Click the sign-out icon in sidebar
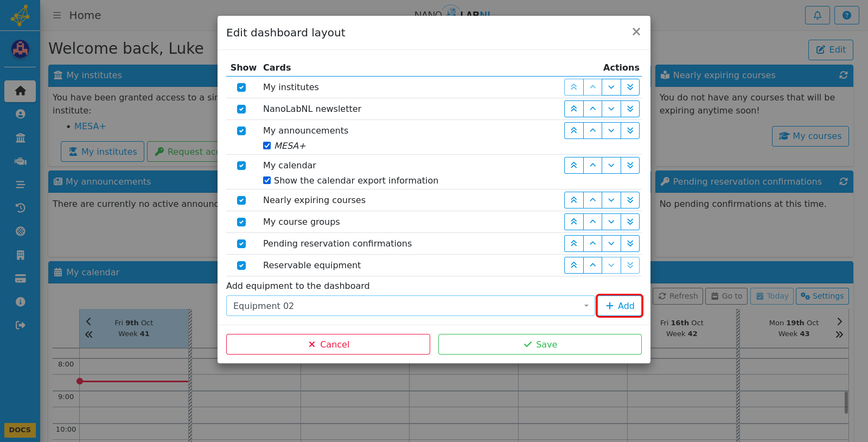868x442 pixels. (20, 325)
